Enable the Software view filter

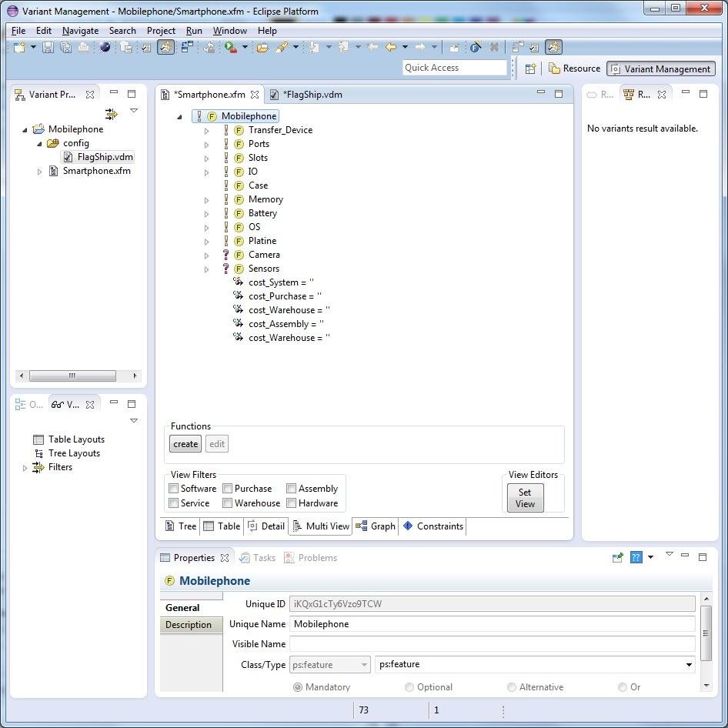tap(174, 488)
